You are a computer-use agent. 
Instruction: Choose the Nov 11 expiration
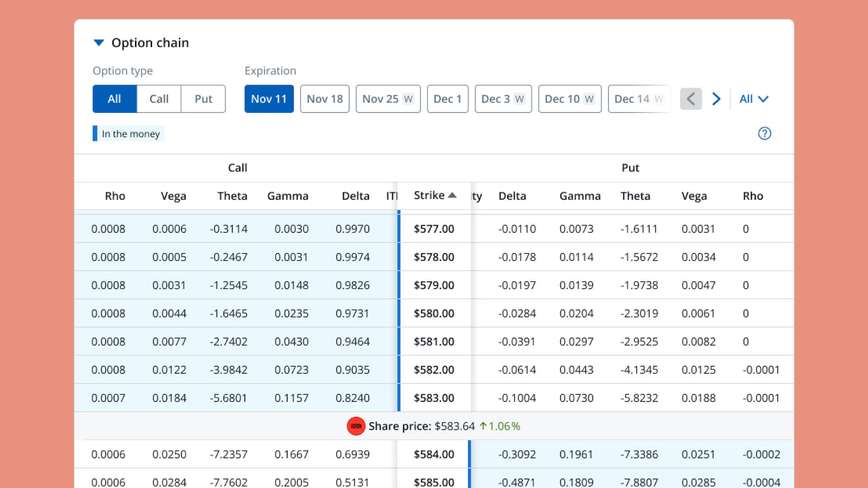[269, 99]
